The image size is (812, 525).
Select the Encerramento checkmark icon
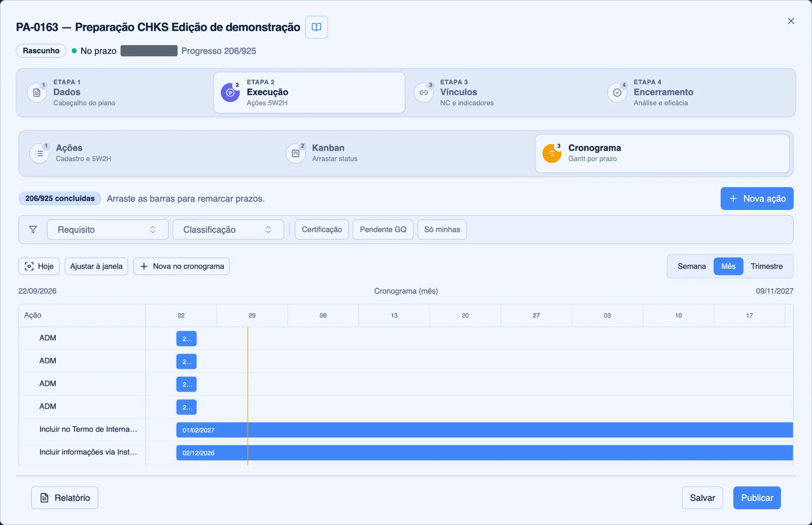617,93
